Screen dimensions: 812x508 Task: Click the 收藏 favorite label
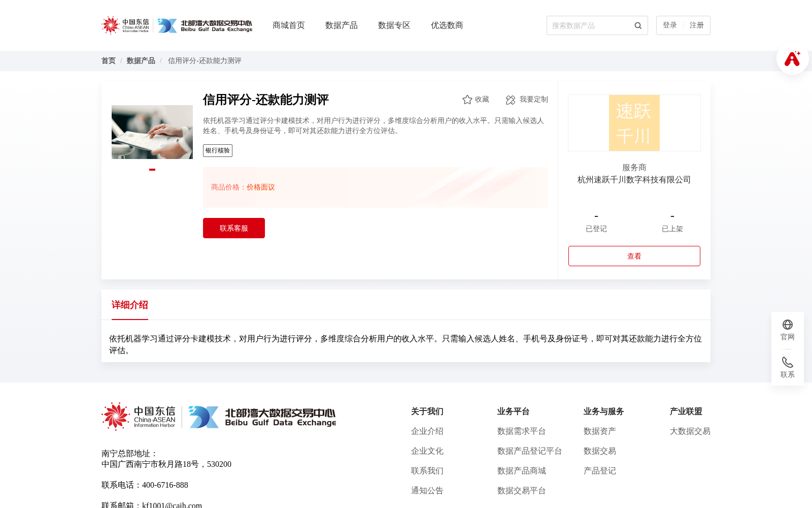pos(482,100)
